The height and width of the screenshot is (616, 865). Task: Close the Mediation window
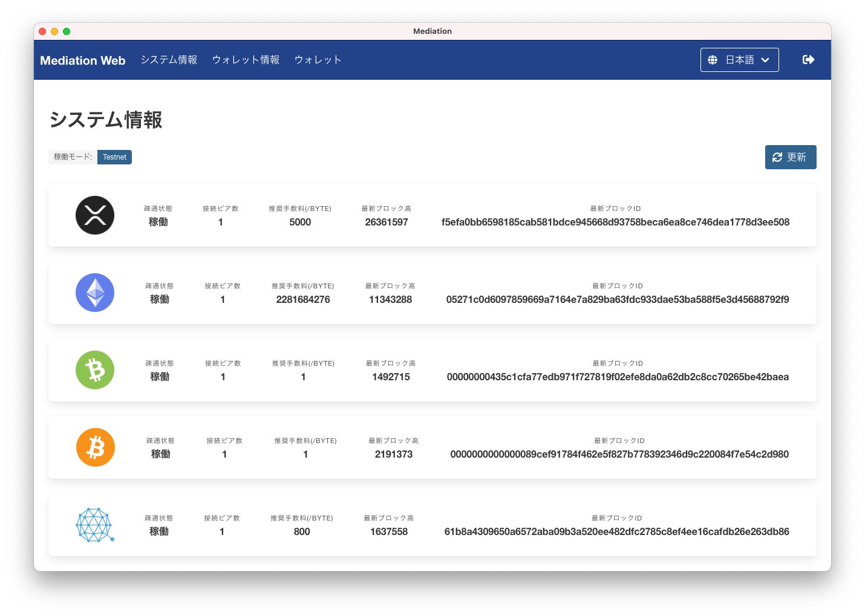[x=42, y=31]
